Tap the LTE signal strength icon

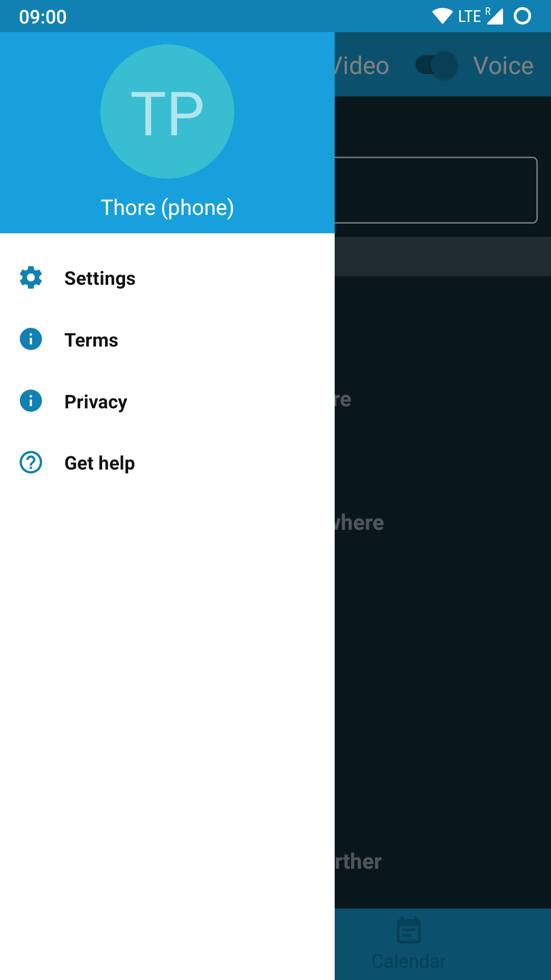[495, 16]
